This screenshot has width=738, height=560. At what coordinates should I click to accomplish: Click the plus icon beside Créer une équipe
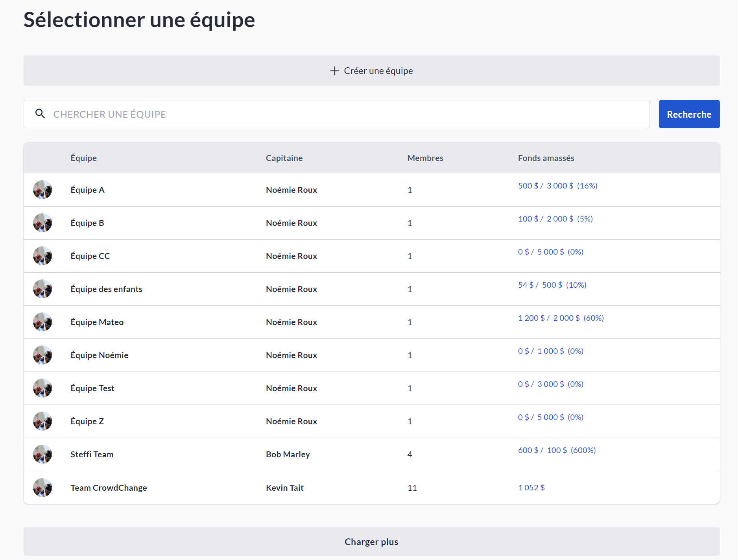(x=334, y=71)
